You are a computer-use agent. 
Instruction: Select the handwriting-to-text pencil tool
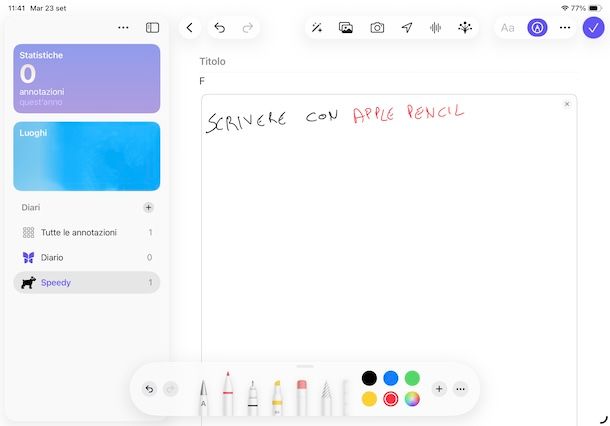tap(203, 398)
